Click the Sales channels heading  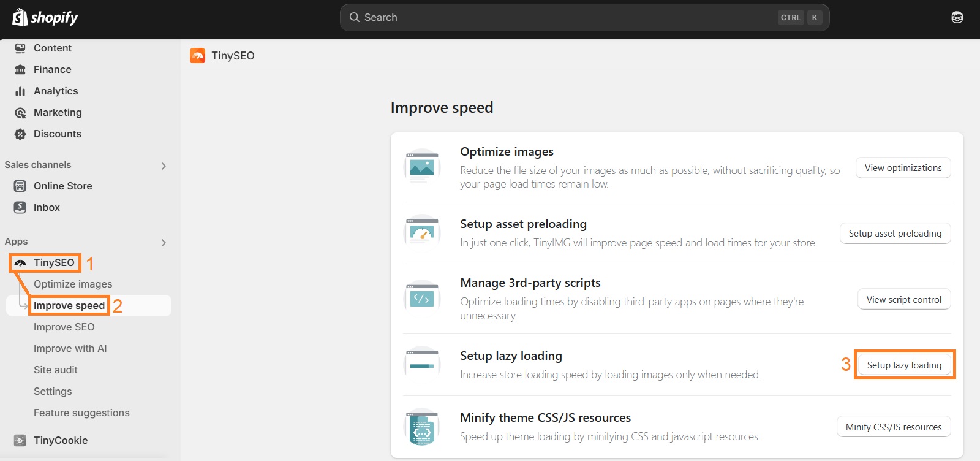[x=38, y=165]
